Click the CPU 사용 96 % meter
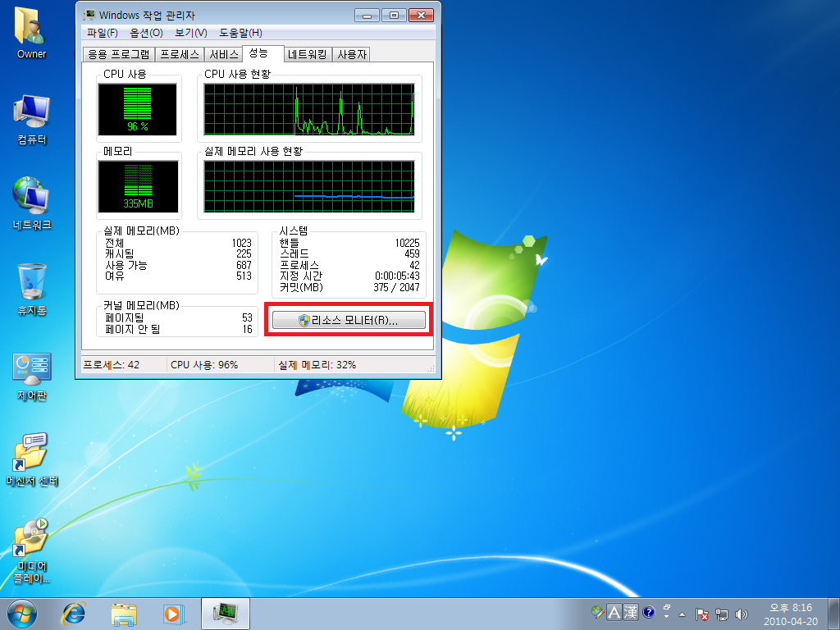 tap(137, 109)
